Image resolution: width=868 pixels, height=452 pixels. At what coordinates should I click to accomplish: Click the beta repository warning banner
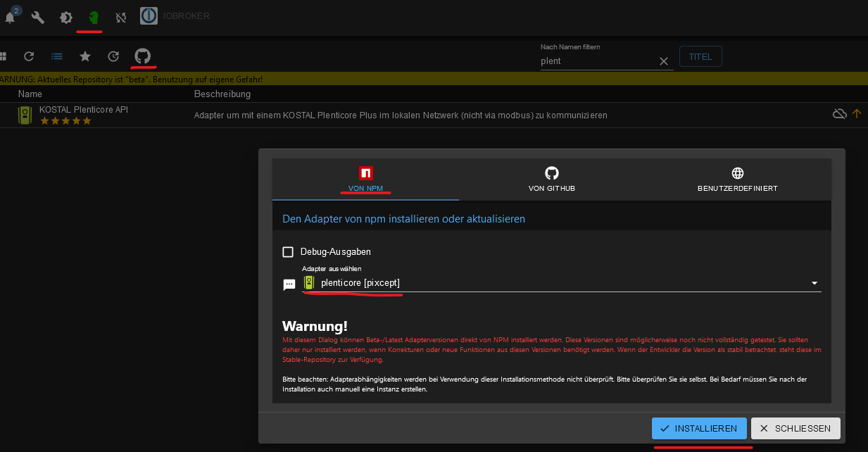click(x=434, y=80)
